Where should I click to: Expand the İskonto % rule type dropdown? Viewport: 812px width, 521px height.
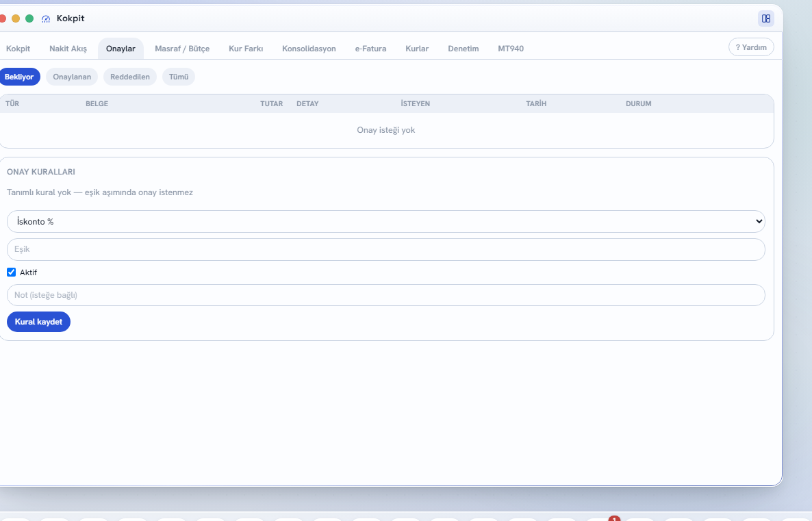click(386, 222)
